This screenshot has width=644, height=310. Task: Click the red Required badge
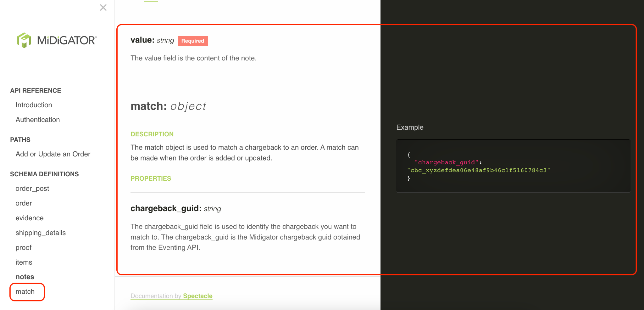(193, 41)
